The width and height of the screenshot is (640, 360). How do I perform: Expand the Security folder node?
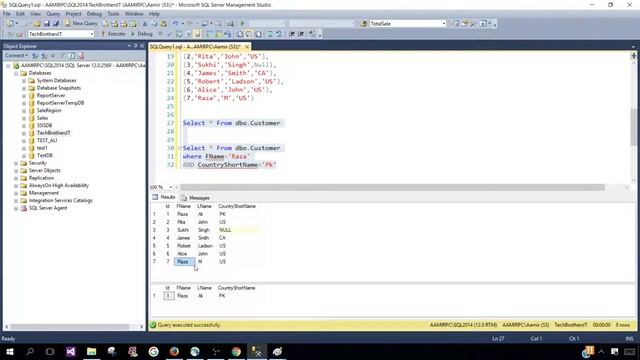[x=16, y=163]
